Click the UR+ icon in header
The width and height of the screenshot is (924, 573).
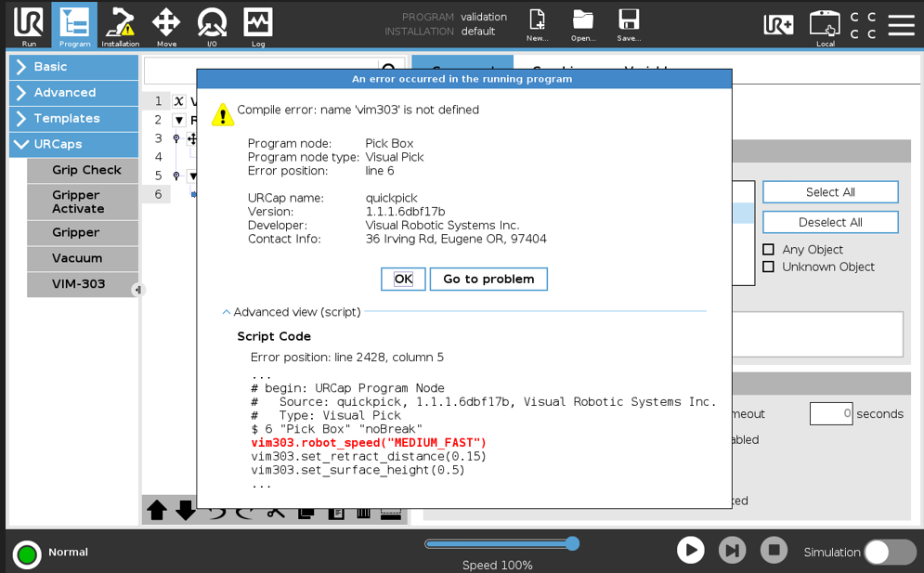pos(778,25)
